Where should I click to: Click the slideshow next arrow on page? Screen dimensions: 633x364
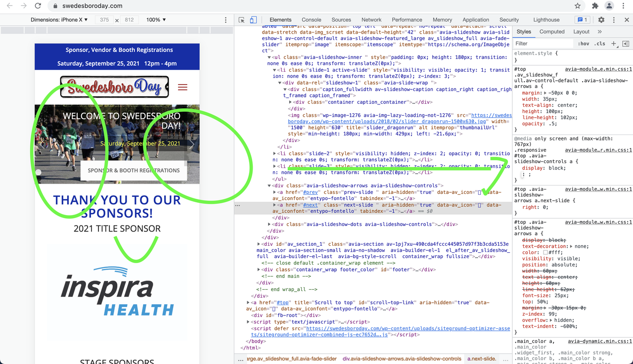click(192, 144)
